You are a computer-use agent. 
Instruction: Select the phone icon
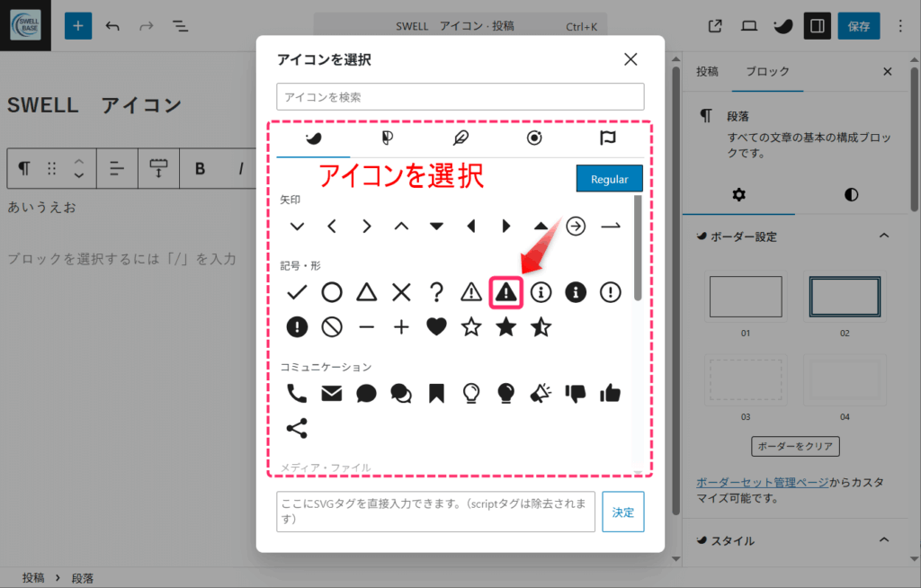coord(297,394)
